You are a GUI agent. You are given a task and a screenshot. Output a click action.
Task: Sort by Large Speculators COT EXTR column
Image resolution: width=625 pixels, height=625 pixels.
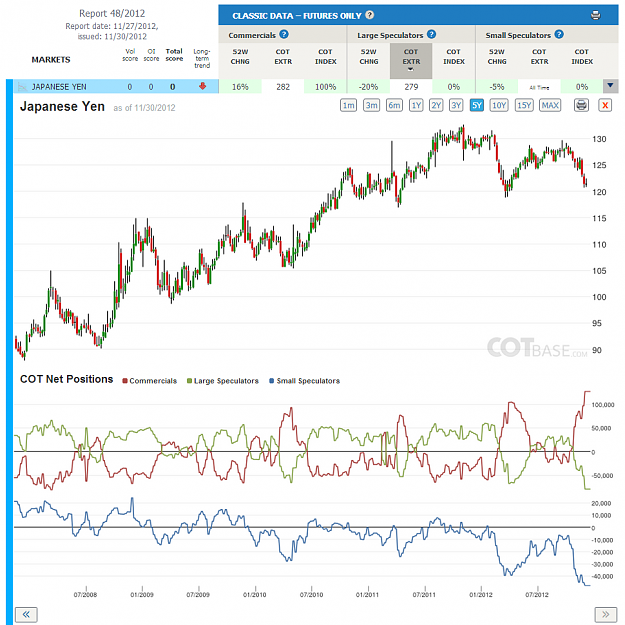(x=411, y=61)
